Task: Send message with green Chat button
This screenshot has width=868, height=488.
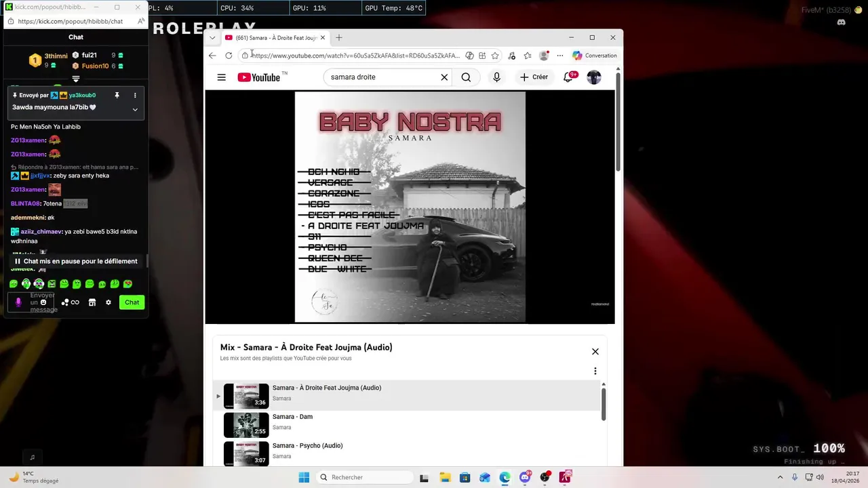Action: point(132,302)
